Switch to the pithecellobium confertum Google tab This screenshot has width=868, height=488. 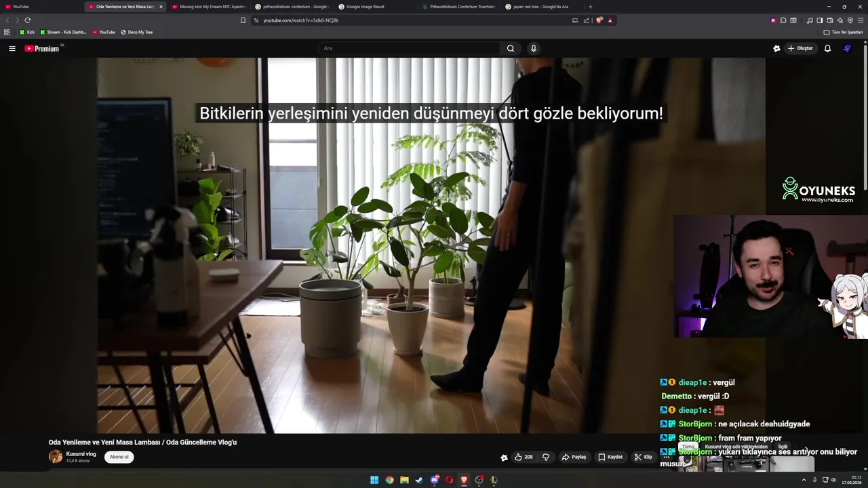coord(292,7)
